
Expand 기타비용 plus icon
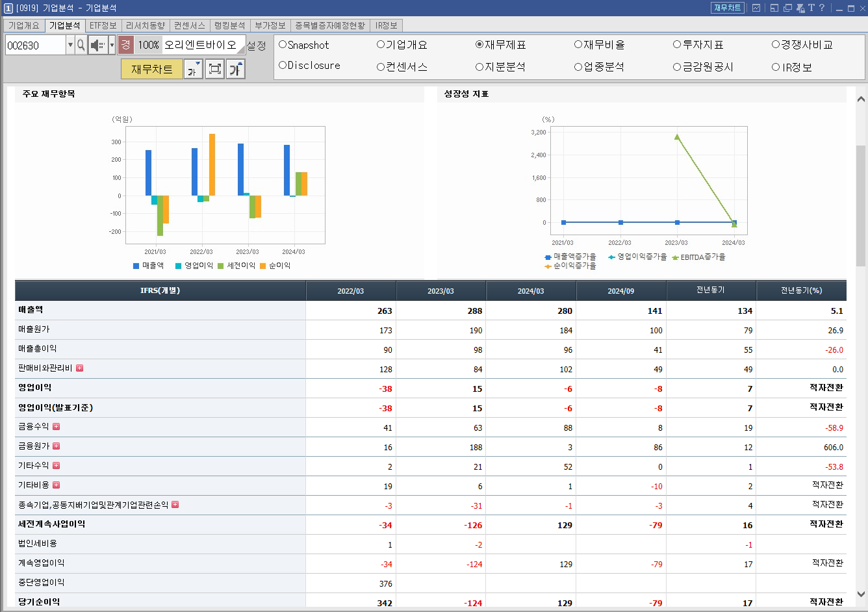click(57, 485)
